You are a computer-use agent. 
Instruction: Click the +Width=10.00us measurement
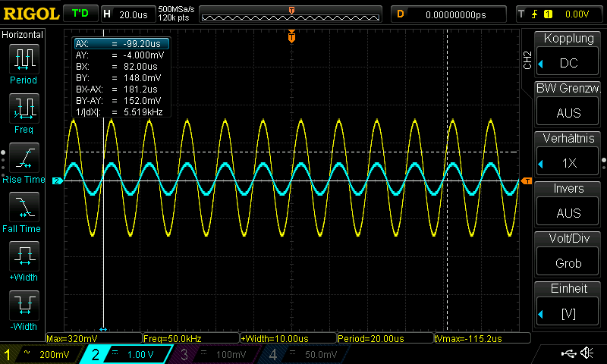(x=288, y=338)
